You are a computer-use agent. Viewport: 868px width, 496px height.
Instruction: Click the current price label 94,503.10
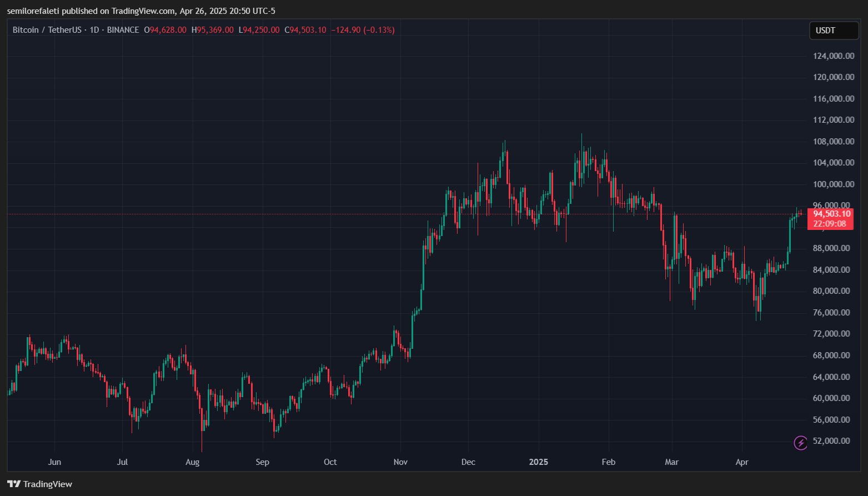[x=831, y=214]
